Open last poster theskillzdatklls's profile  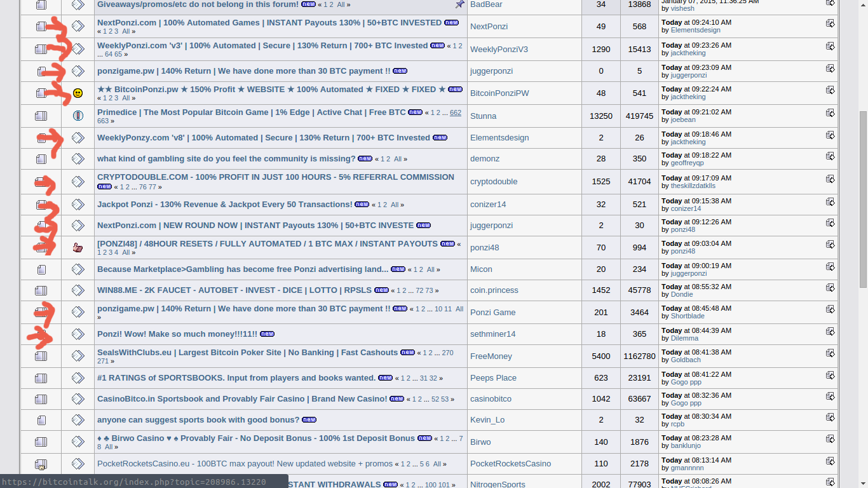tap(693, 186)
